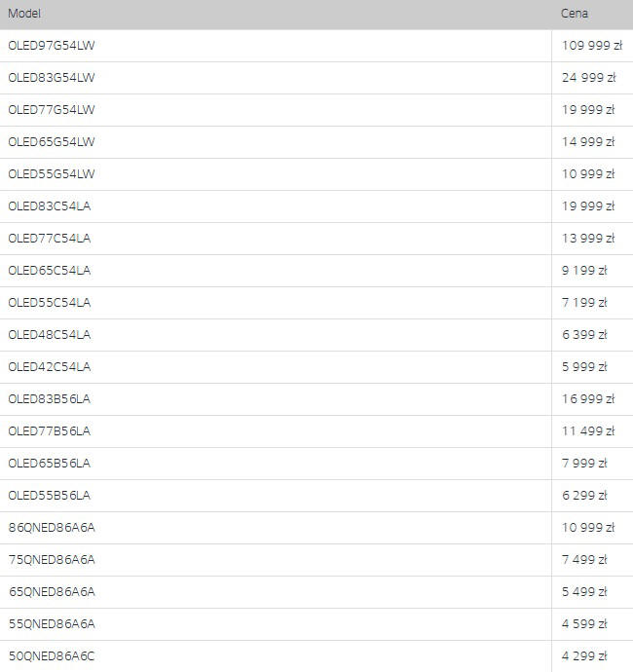The width and height of the screenshot is (633, 672).
Task: Select model 50QNED86A6C
Action: (52, 656)
